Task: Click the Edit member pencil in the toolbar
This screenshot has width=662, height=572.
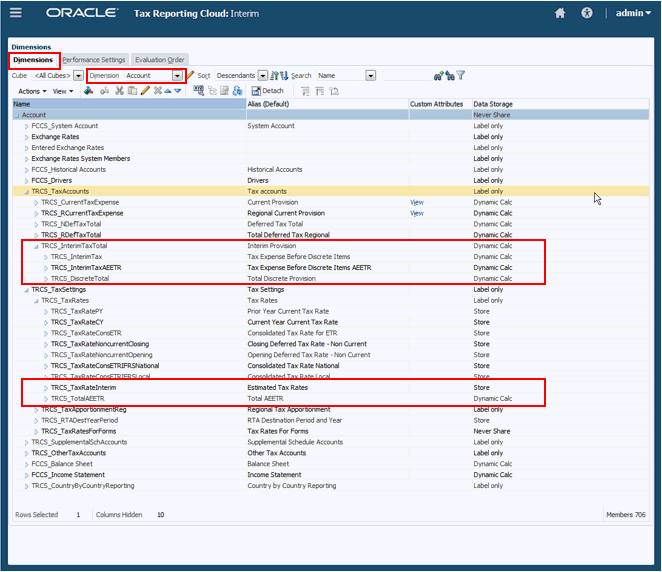Action: click(x=145, y=90)
